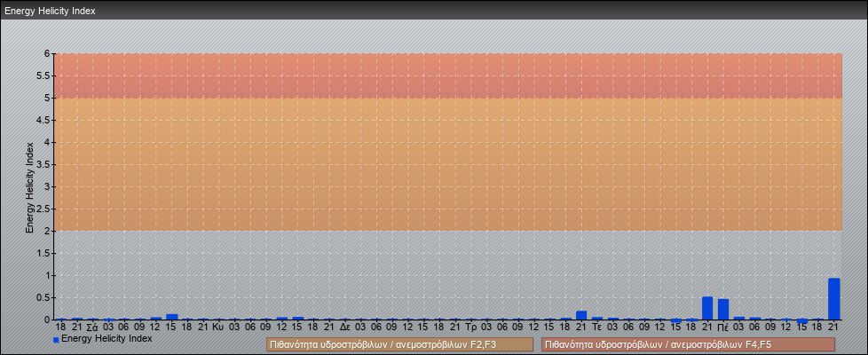The image size is (868, 355).
Task: Click the y-axis value 6
Action: 48,54
